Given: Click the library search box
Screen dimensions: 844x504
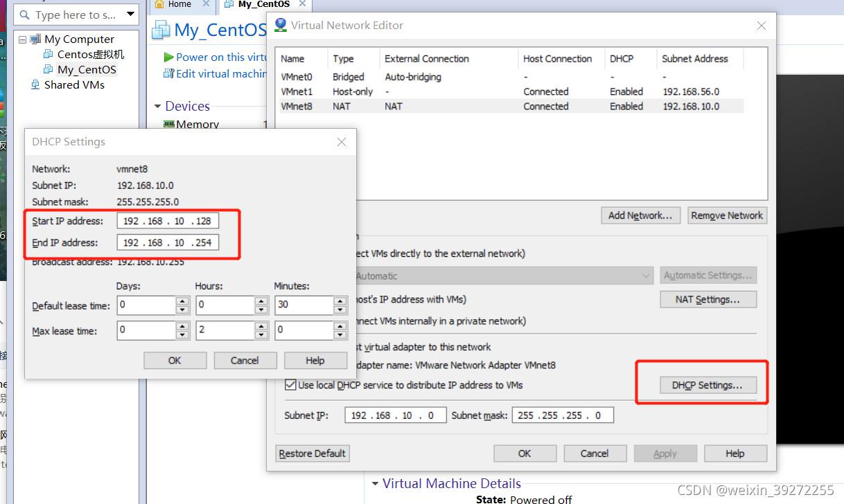Looking at the screenshot, I should click(x=76, y=15).
